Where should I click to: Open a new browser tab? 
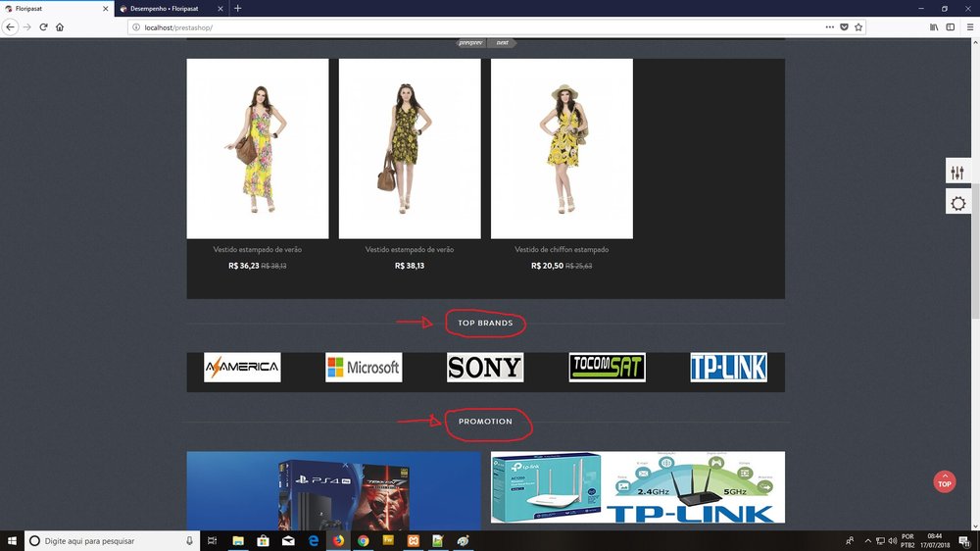[x=237, y=9]
